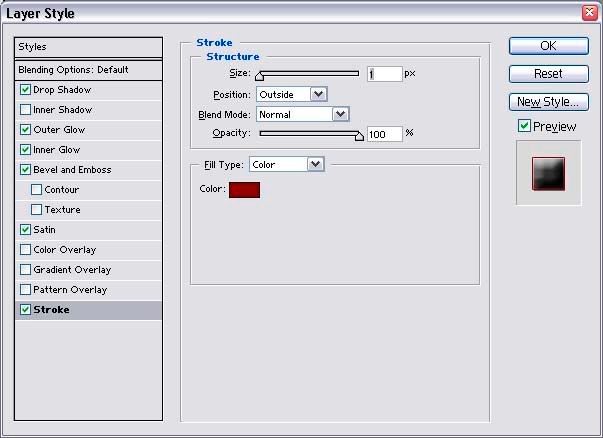This screenshot has height=438, width=603.
Task: Open Inner Glow settings label
Action: (x=57, y=150)
